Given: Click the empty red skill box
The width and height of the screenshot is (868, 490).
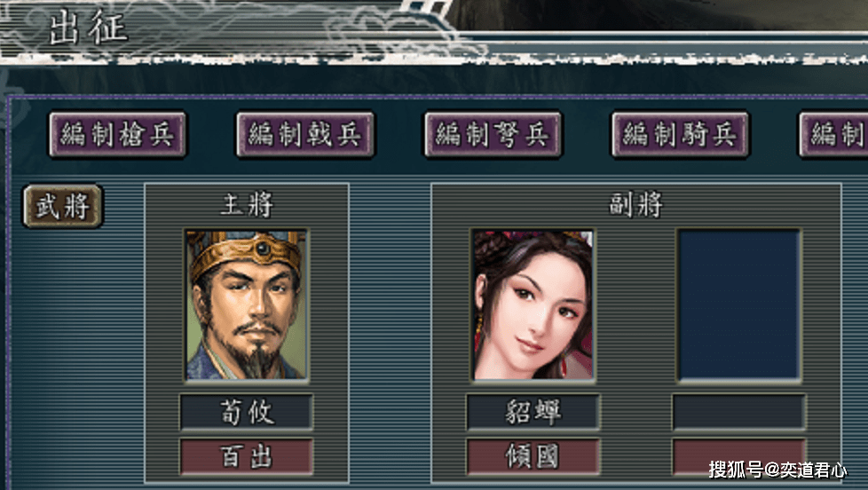Looking at the screenshot, I should point(739,457).
